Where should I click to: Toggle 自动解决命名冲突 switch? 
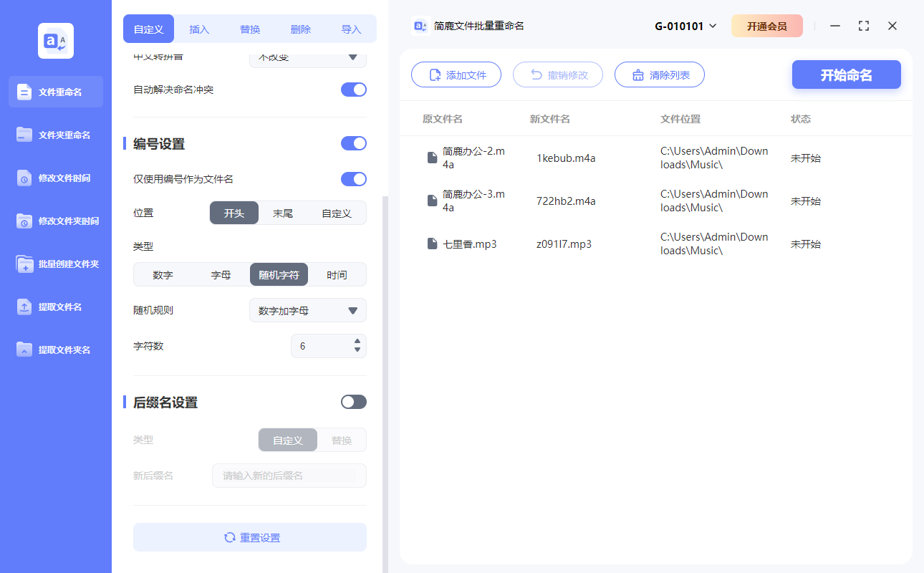(x=353, y=90)
